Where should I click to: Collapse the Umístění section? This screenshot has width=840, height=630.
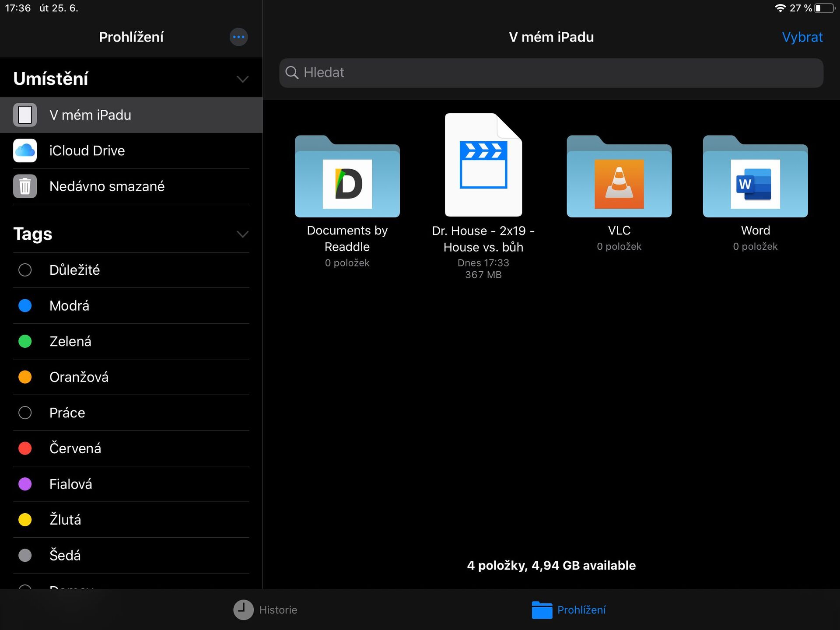coord(243,79)
